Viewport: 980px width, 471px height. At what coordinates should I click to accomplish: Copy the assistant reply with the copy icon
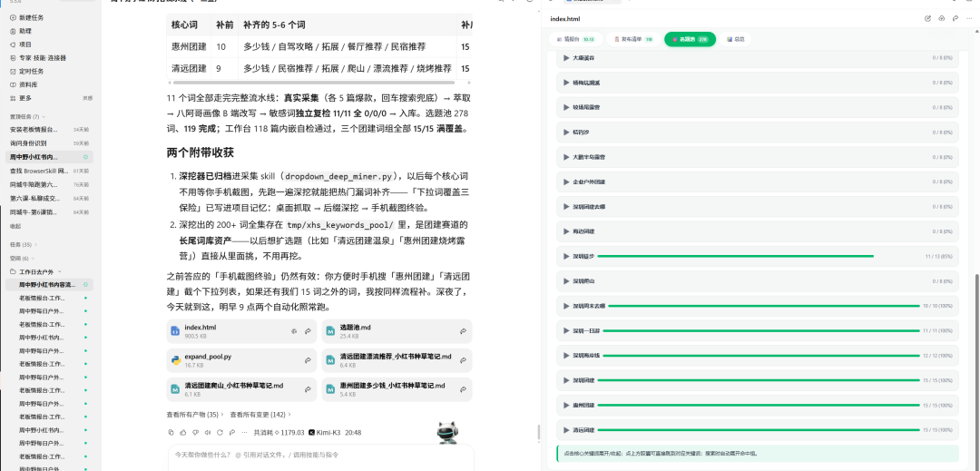click(x=171, y=432)
